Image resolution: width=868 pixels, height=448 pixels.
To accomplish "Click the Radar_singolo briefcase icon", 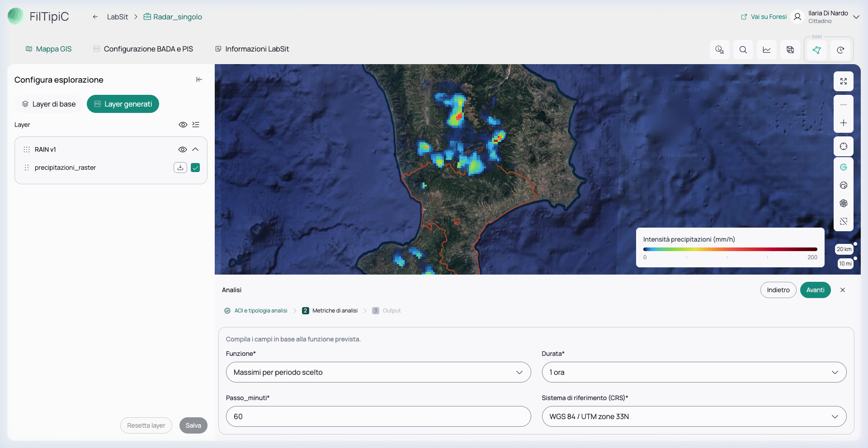I will tap(147, 17).
